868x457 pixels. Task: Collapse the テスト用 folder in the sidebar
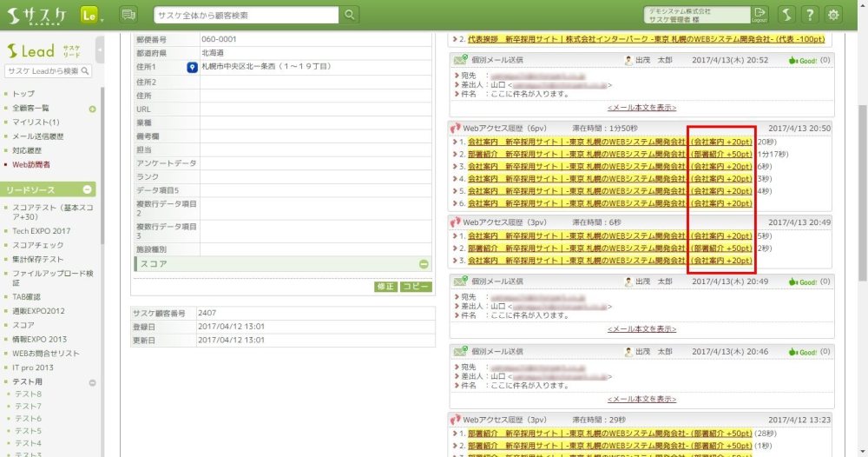click(93, 382)
